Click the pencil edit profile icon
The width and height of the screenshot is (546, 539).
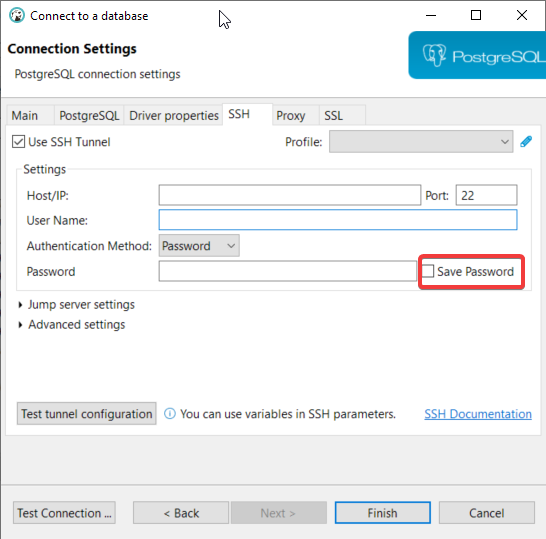pyautogui.click(x=526, y=142)
